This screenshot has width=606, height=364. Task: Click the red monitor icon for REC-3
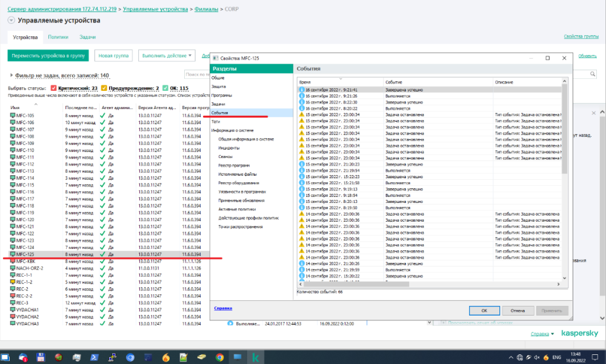[x=13, y=303]
